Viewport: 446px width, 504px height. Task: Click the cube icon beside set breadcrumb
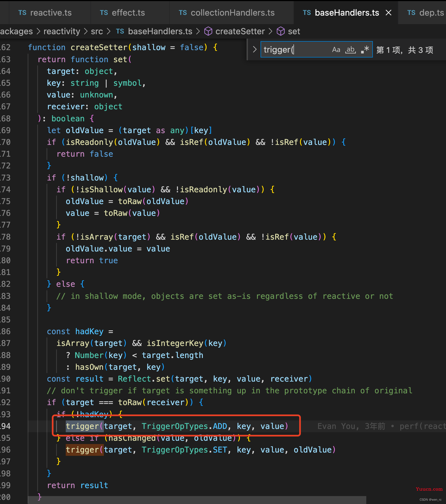281,31
